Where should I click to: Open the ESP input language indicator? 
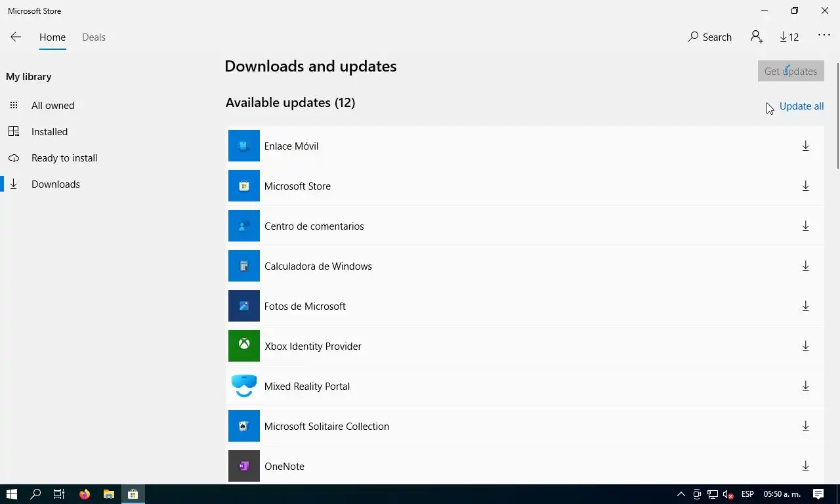coord(747,494)
